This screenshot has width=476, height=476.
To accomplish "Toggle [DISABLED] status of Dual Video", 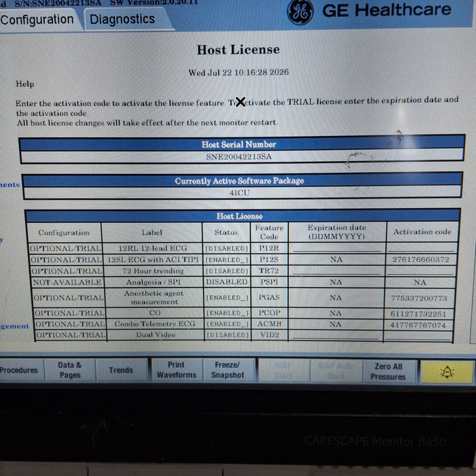I will point(228,335).
